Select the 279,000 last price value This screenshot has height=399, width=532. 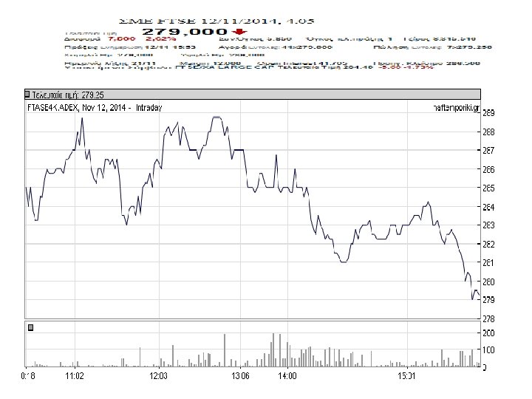pos(185,32)
